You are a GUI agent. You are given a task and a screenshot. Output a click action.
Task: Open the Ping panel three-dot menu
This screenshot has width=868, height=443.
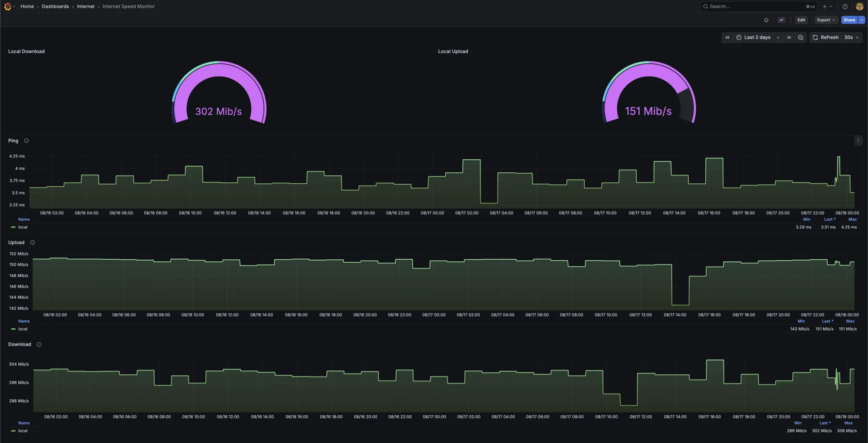click(x=858, y=141)
